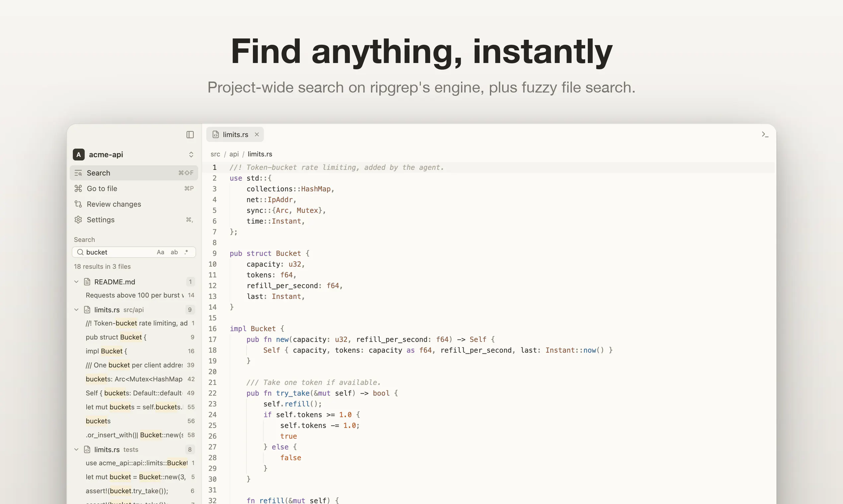Image resolution: width=843 pixels, height=504 pixels.
Task: Click the acme-api project avatar
Action: point(79,155)
